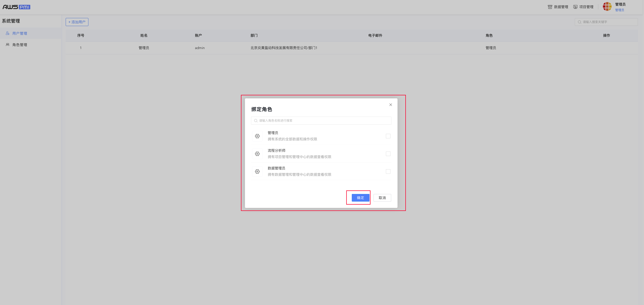Image resolution: width=644 pixels, height=305 pixels.
Task: Click the 流程分析师 role name in dialog
Action: (x=277, y=150)
